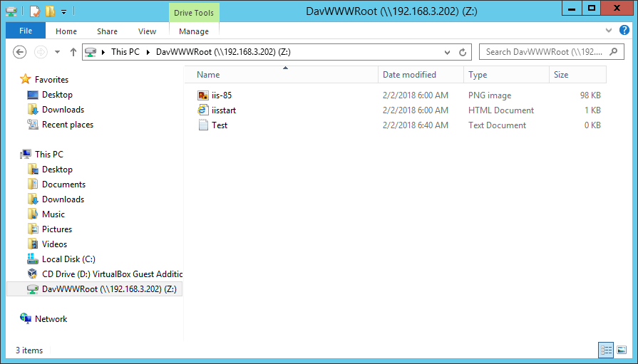
Task: Select the iis-85 PNG image icon
Action: point(202,95)
